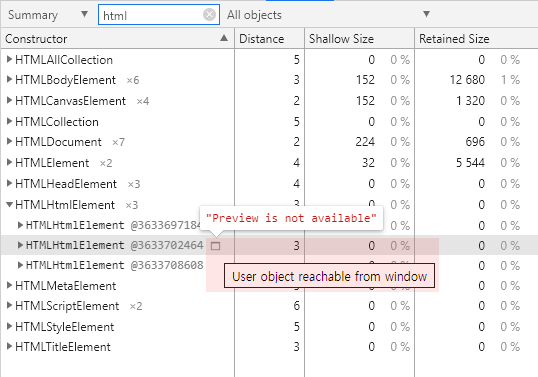Select the HTMLDocument constructor name
The height and width of the screenshot is (377, 538).
coord(58,142)
